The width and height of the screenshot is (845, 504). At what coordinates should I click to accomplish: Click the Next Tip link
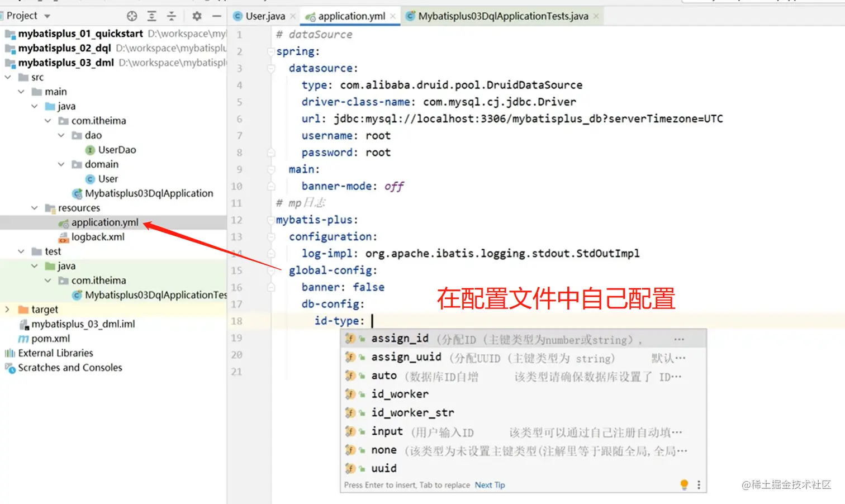(490, 485)
